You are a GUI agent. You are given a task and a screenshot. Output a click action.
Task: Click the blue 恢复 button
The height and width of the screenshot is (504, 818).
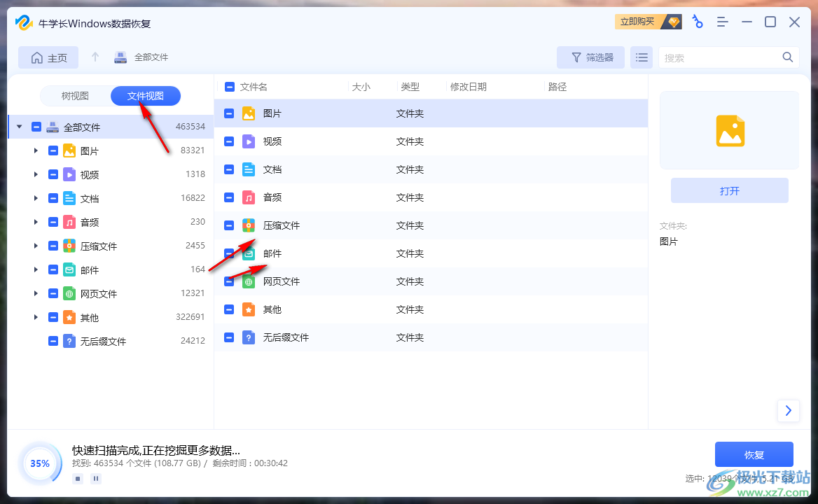click(x=754, y=454)
